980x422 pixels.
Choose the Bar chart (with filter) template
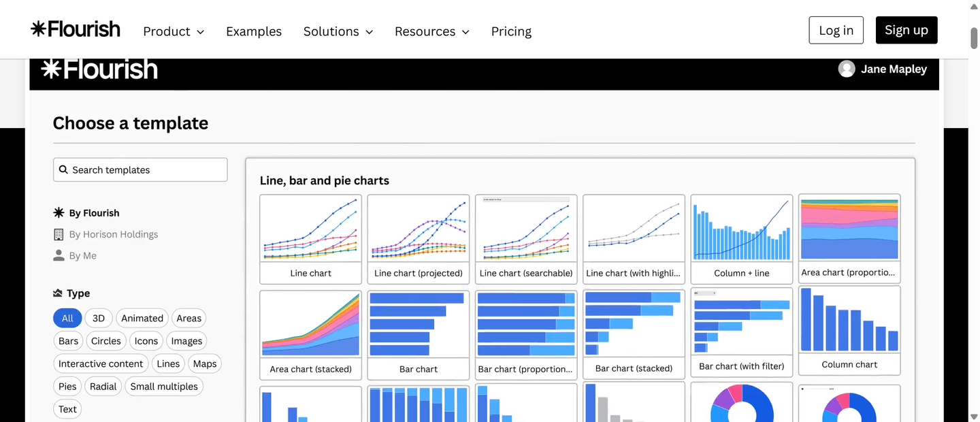(742, 331)
